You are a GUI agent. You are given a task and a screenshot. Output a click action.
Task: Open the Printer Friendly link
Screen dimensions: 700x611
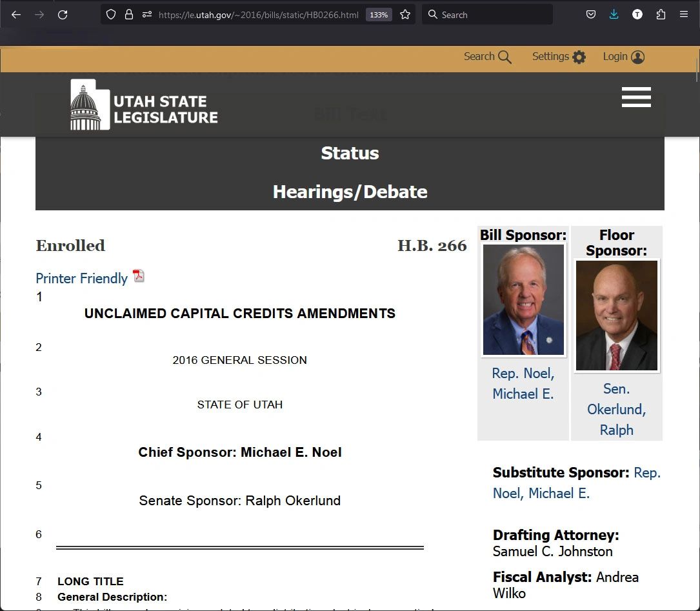[x=81, y=279]
